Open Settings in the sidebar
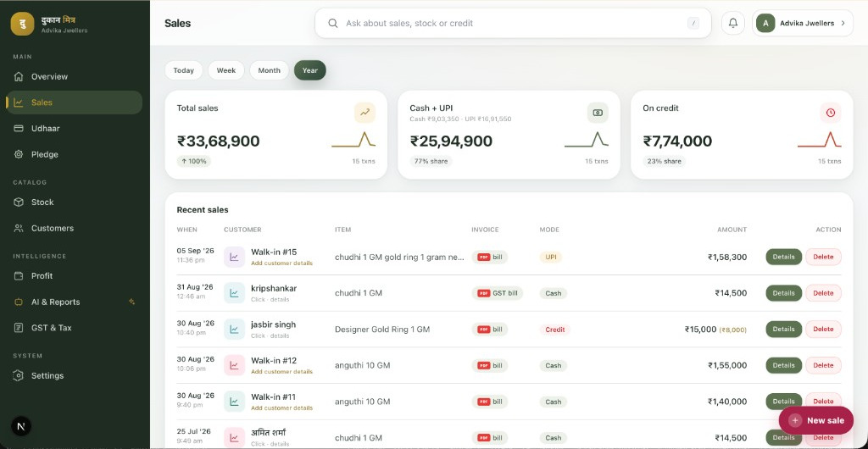Image resolution: width=868 pixels, height=449 pixels. [x=75, y=375]
